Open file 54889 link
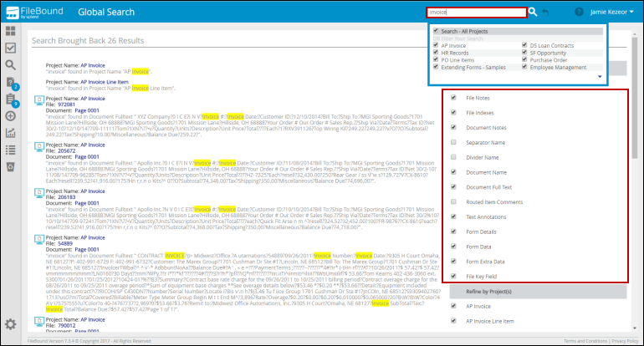 pos(65,244)
